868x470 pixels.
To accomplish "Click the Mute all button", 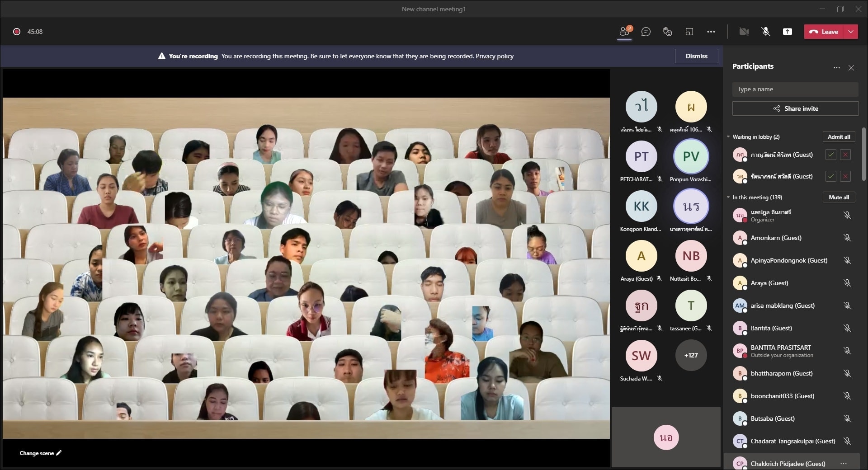I will [839, 197].
